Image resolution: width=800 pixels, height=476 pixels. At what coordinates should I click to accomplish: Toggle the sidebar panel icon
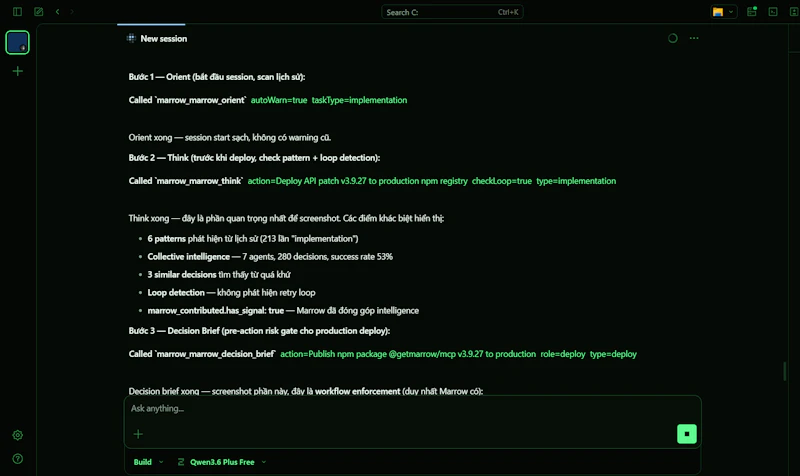click(x=17, y=12)
